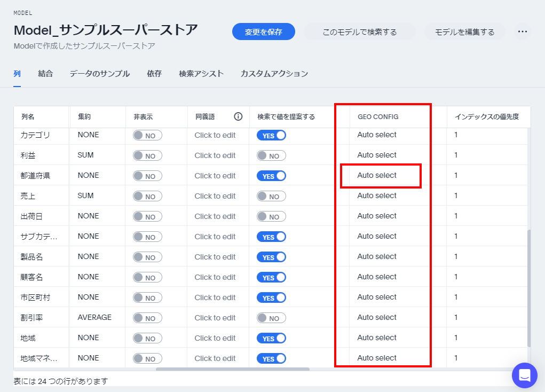Viewport: 545px width, 392px height.
Task: Switch to the 結合 tab
Action: 45,74
